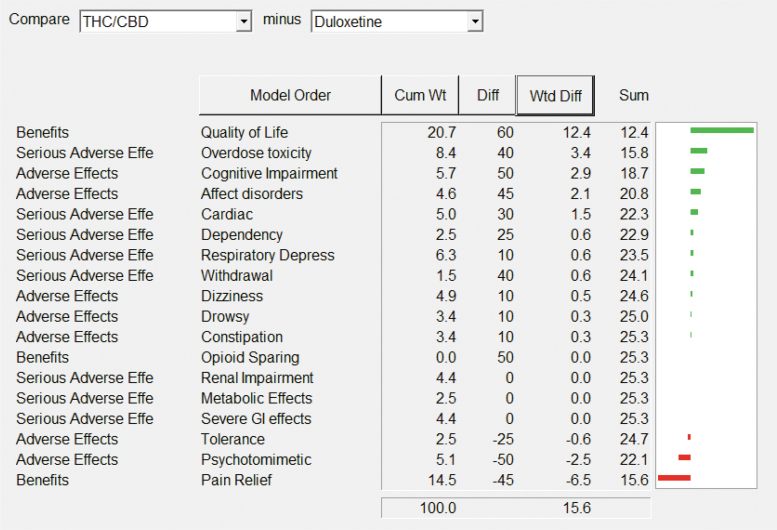777x530 pixels.
Task: Select the Quality of Life row label
Action: tap(244, 132)
